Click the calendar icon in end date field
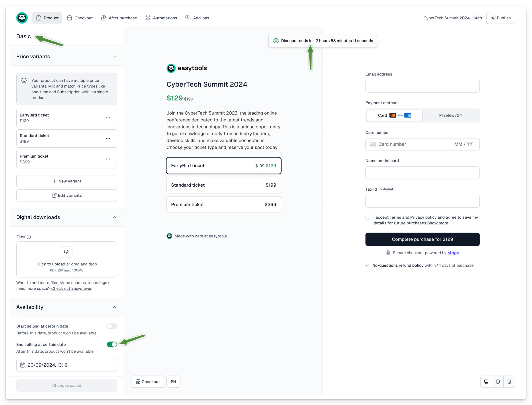532x405 pixels. [x=23, y=365]
